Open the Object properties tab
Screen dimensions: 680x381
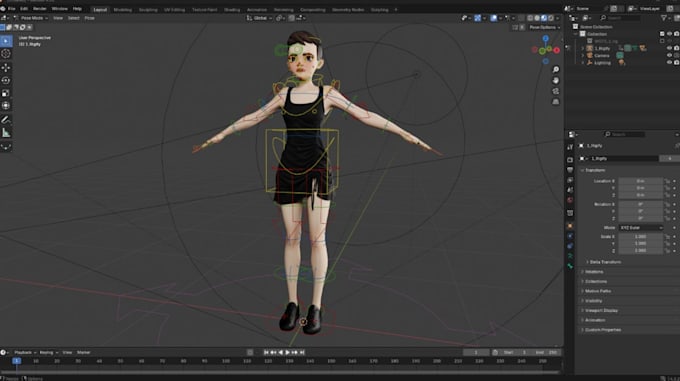pyautogui.click(x=570, y=226)
